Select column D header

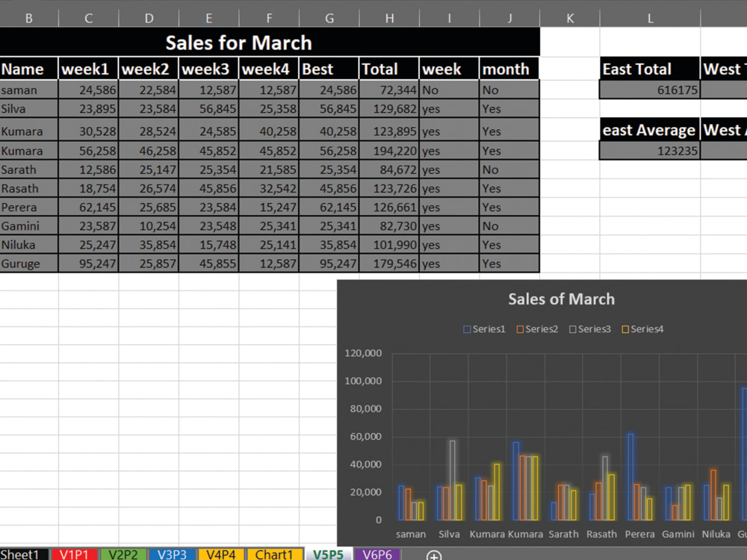coord(149,18)
